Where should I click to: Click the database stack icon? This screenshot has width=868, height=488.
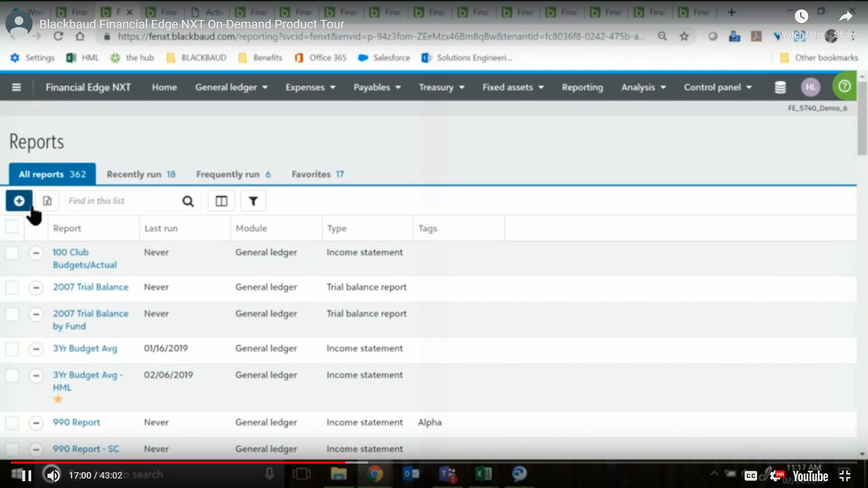point(780,87)
